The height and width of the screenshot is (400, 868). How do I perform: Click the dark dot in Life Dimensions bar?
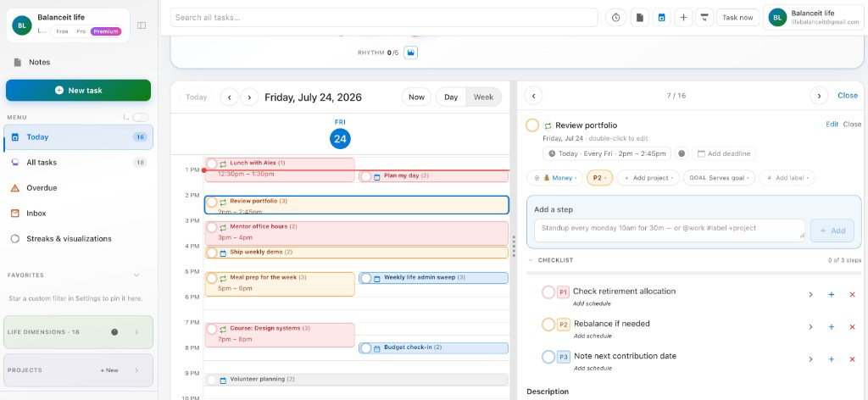coord(114,332)
